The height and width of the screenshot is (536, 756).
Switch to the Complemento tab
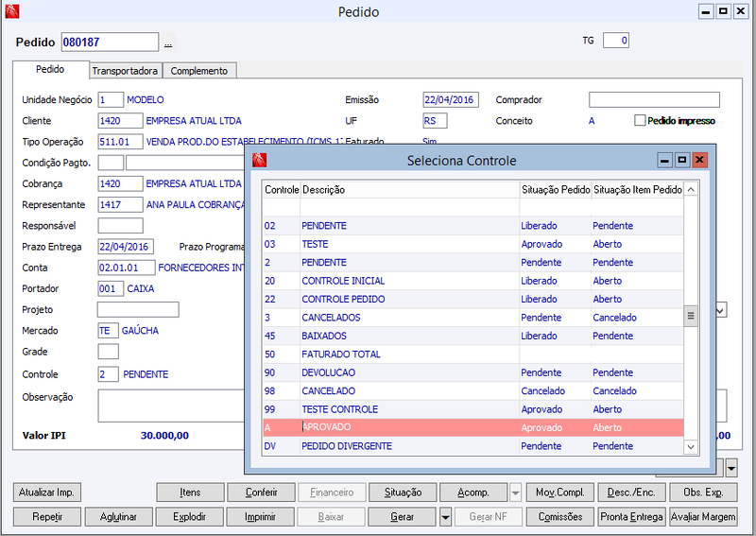[x=199, y=71]
